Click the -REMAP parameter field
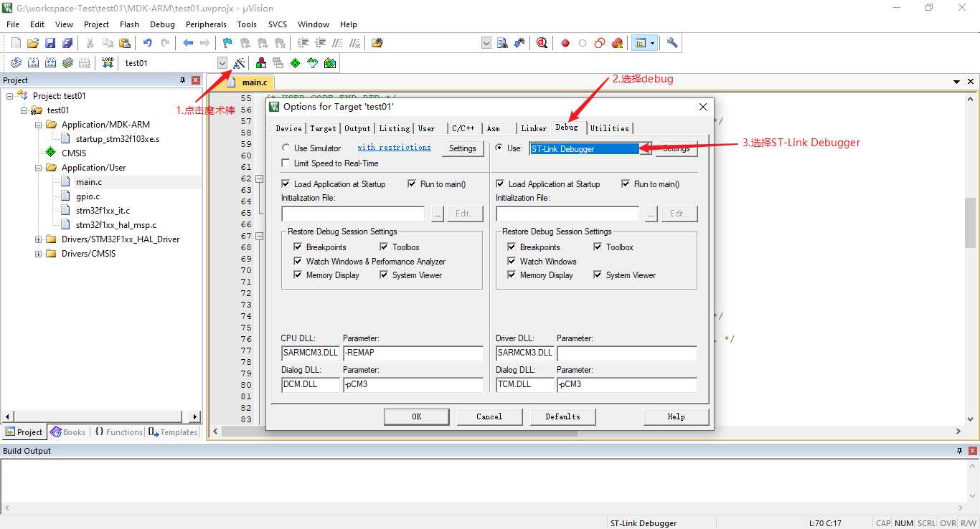This screenshot has width=980, height=529. coord(413,353)
